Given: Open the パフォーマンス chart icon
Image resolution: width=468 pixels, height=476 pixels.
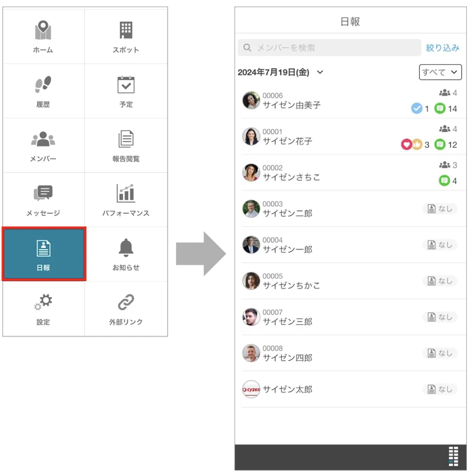Looking at the screenshot, I should click(126, 193).
